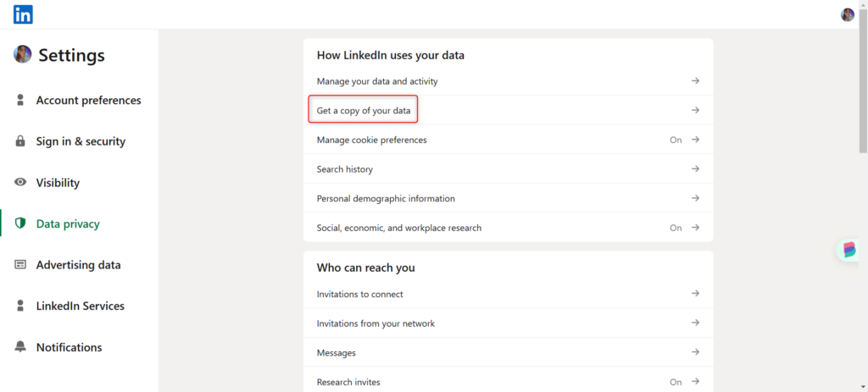Screen dimensions: 868x392
Task: Open Invitations from your network
Action: [509, 323]
